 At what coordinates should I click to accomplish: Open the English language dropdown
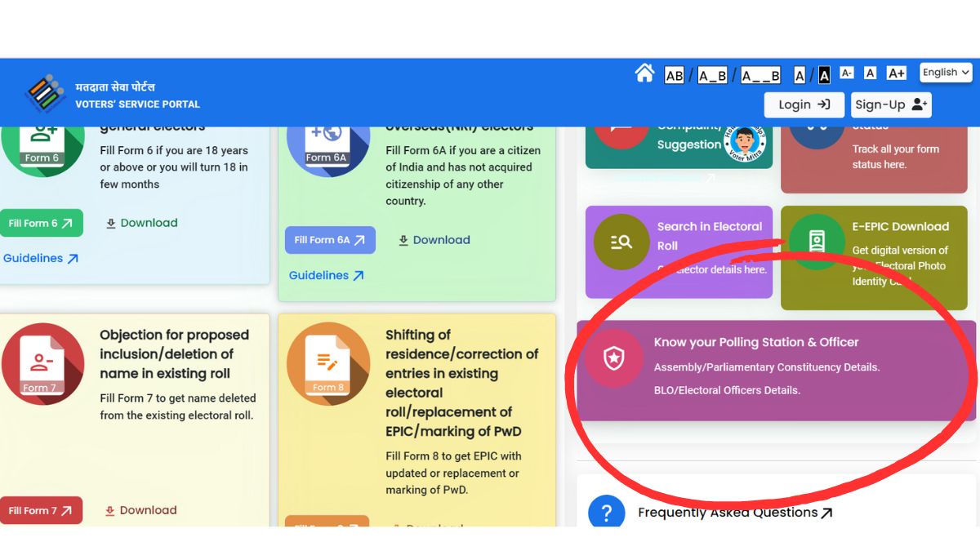tap(945, 72)
